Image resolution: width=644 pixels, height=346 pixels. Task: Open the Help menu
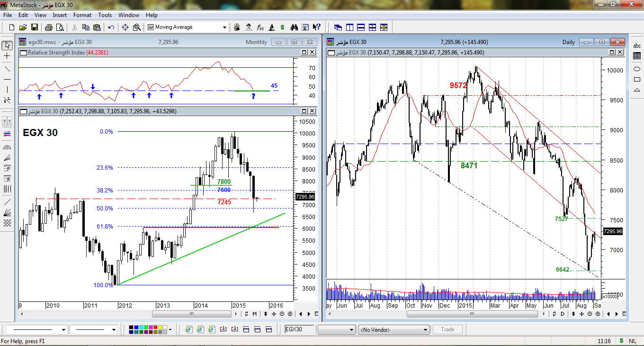[x=152, y=15]
